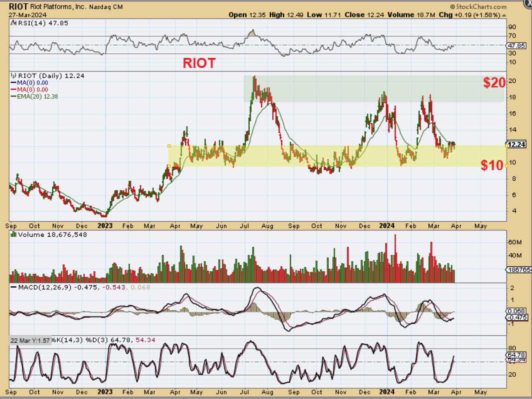Click the 60M volume axis label

point(515,242)
